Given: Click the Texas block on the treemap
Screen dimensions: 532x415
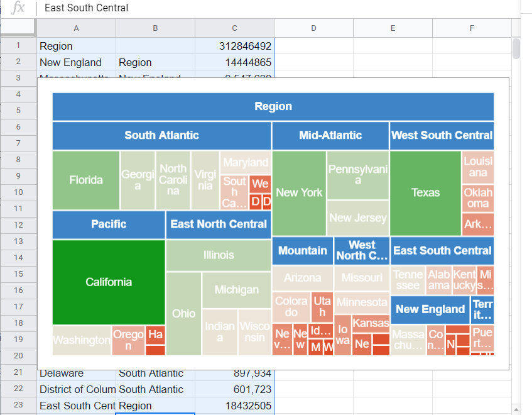Looking at the screenshot, I should coord(425,193).
